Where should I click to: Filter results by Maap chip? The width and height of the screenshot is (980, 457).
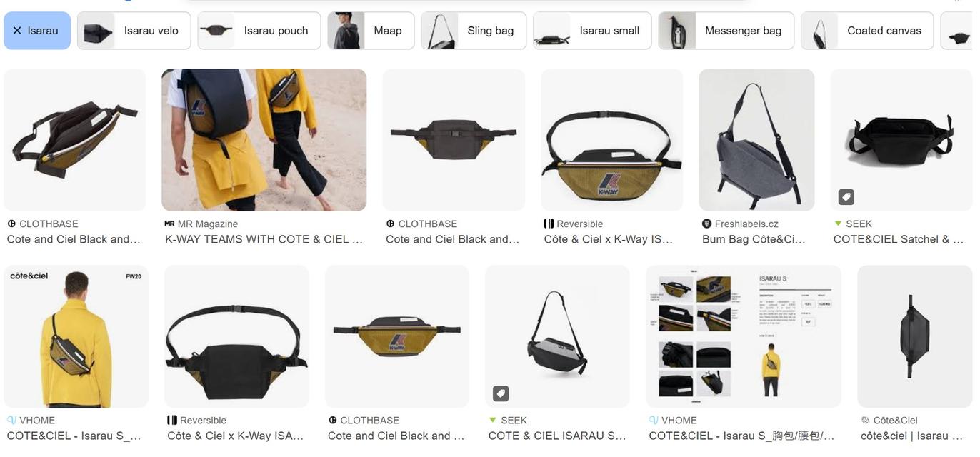[371, 31]
